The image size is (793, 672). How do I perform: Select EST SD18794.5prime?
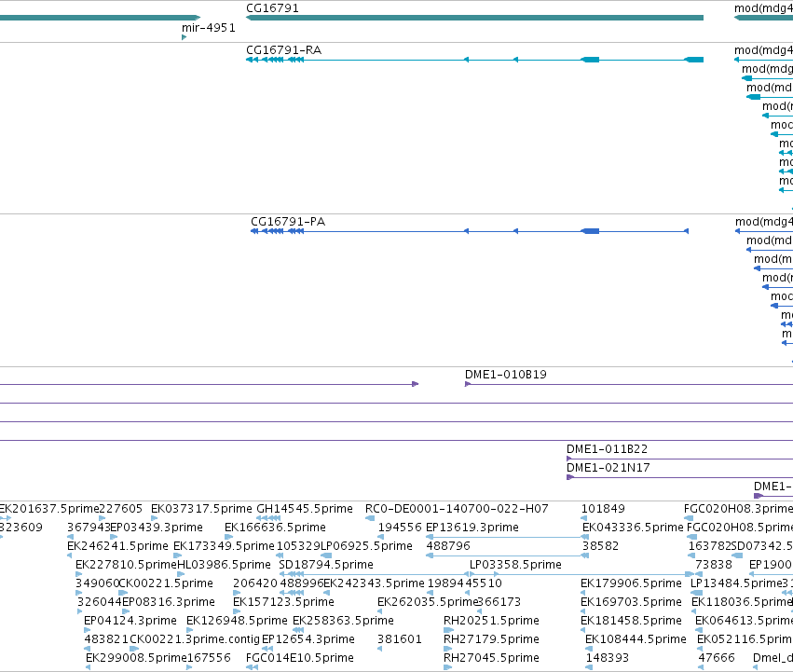[326, 565]
